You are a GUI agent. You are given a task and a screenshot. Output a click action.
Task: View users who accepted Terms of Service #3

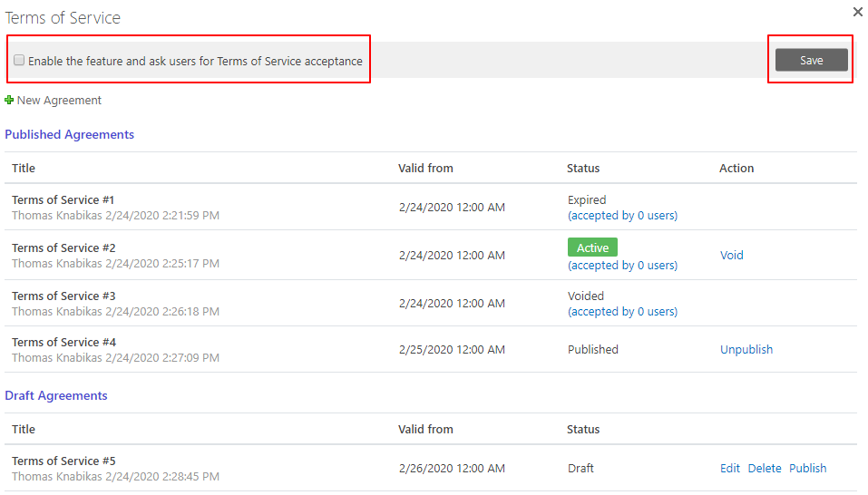pyautogui.click(x=622, y=312)
